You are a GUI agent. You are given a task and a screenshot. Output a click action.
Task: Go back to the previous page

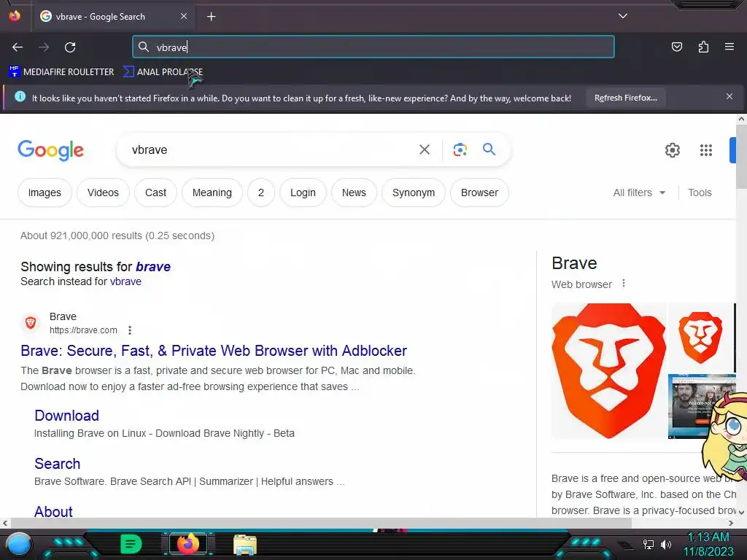coord(18,47)
